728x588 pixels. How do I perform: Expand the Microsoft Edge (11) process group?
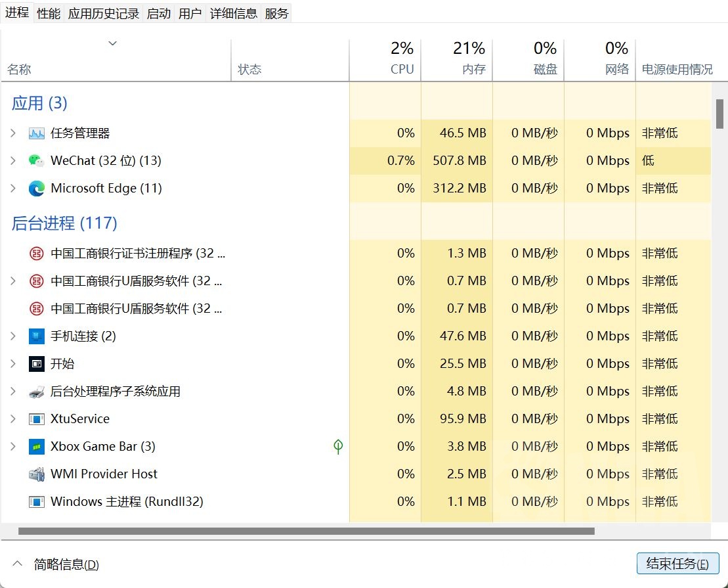click(13, 189)
